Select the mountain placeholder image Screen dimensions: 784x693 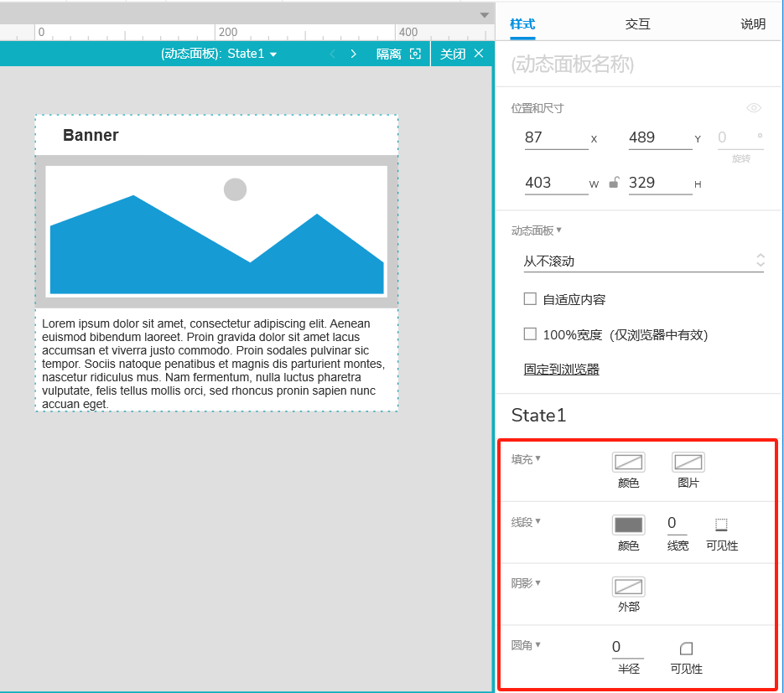216,231
